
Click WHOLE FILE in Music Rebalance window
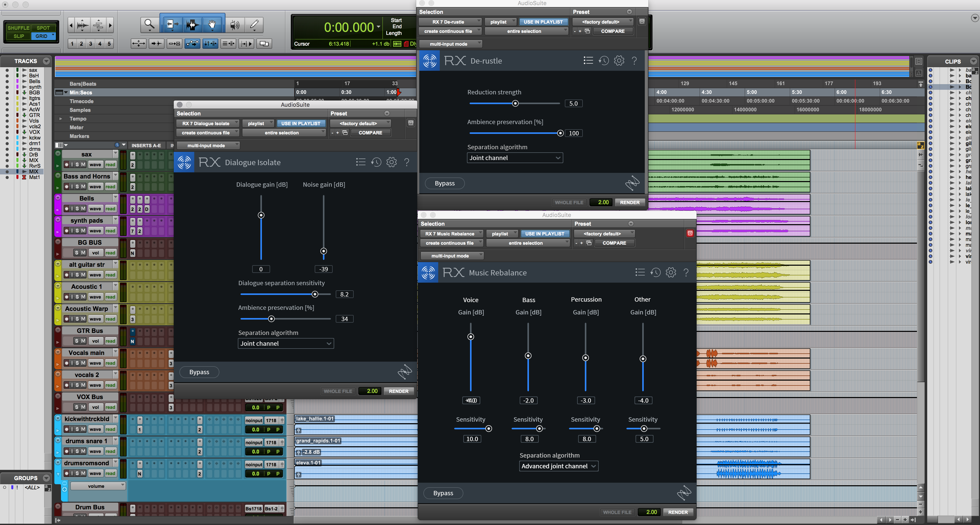pyautogui.click(x=617, y=512)
